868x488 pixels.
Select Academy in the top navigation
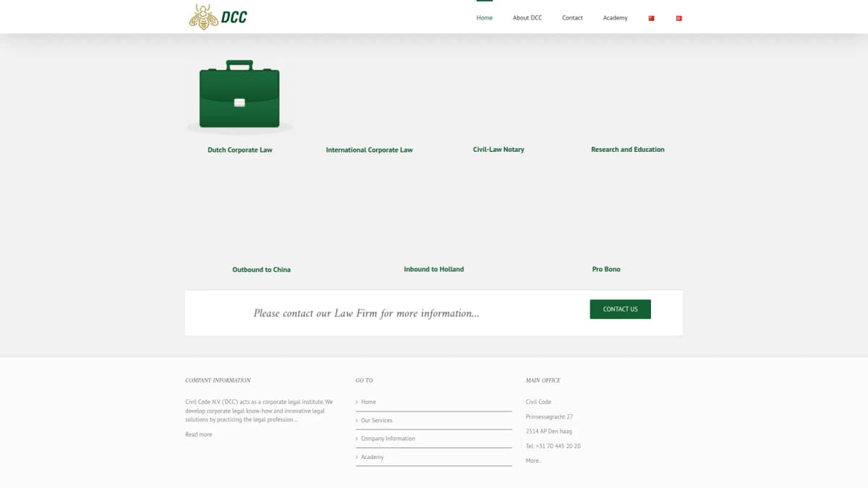click(x=615, y=18)
